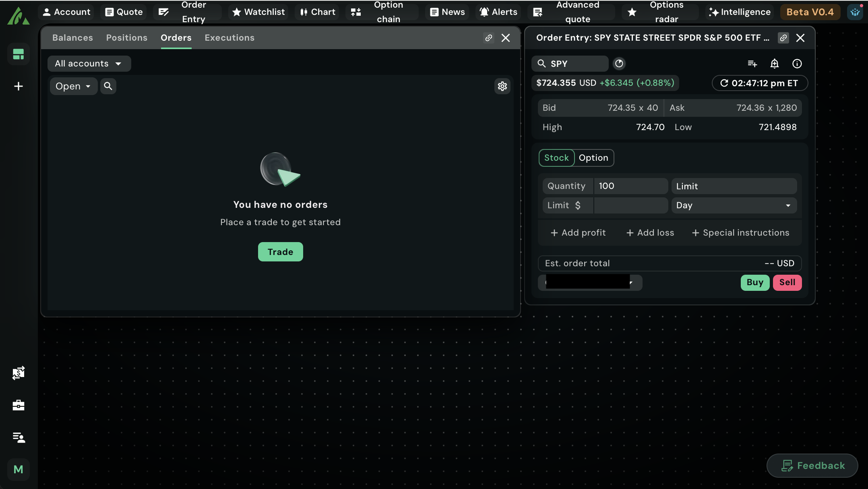Refresh quote via 02:47:12 pm ET button

[x=760, y=83]
